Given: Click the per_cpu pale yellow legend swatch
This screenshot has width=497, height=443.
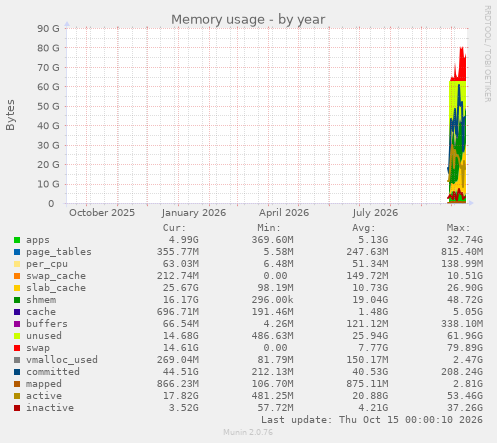Looking at the screenshot, I should pyautogui.click(x=17, y=264).
